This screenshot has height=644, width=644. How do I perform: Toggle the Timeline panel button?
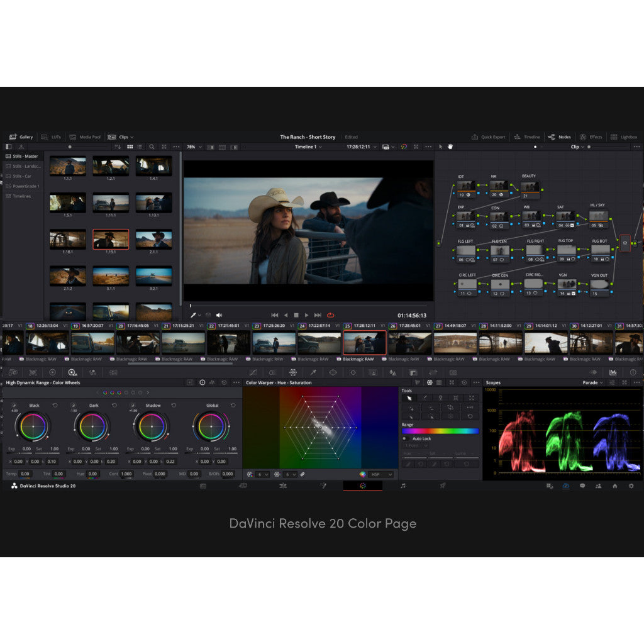pyautogui.click(x=527, y=136)
